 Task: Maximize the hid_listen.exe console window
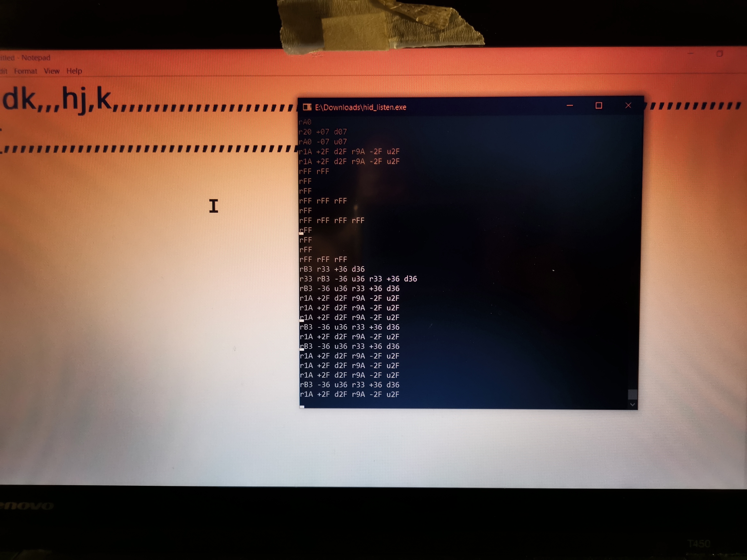pyautogui.click(x=599, y=106)
